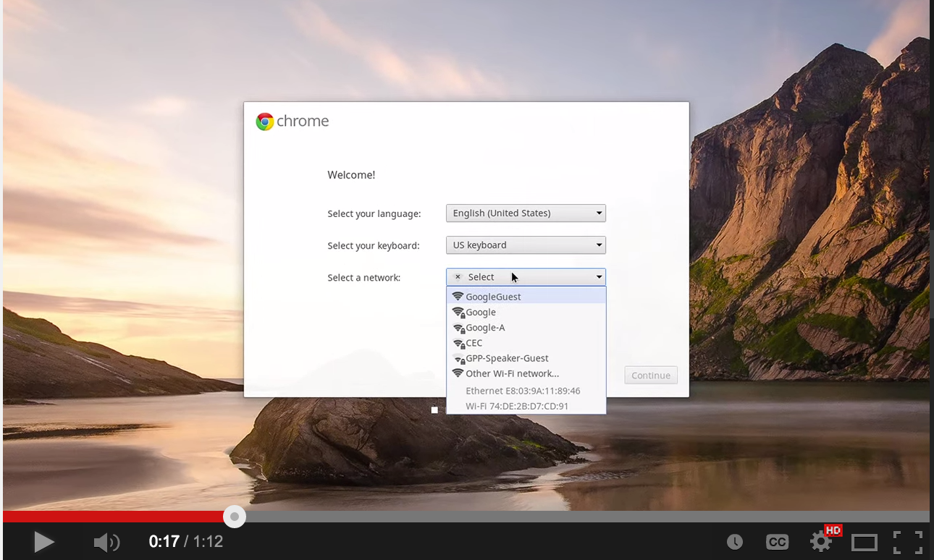Image resolution: width=934 pixels, height=560 pixels.
Task: Choose the GPP-Speaker-Guest network
Action: [526, 358]
